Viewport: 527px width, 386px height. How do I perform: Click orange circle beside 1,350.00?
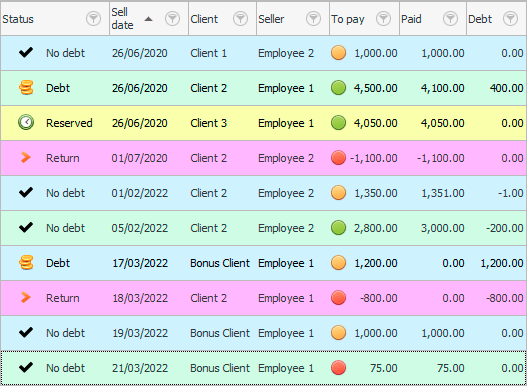(x=338, y=193)
